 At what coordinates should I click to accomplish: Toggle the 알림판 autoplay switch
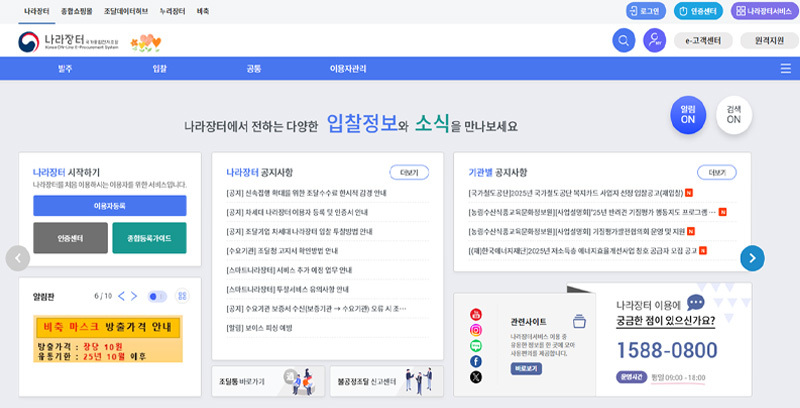157,296
